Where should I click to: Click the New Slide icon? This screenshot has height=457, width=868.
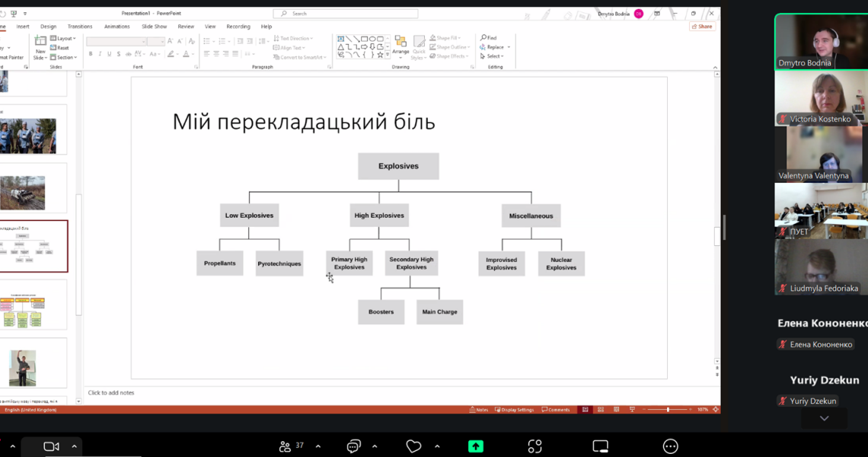[40, 41]
